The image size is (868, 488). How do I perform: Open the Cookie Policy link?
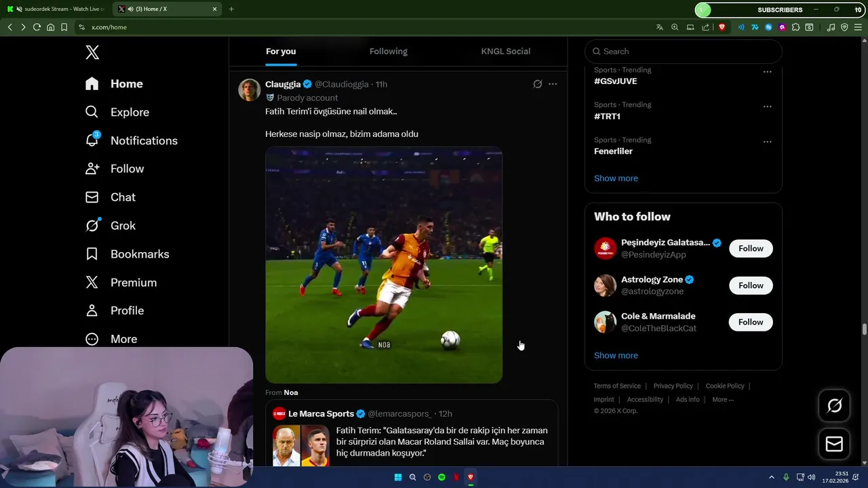(x=725, y=386)
